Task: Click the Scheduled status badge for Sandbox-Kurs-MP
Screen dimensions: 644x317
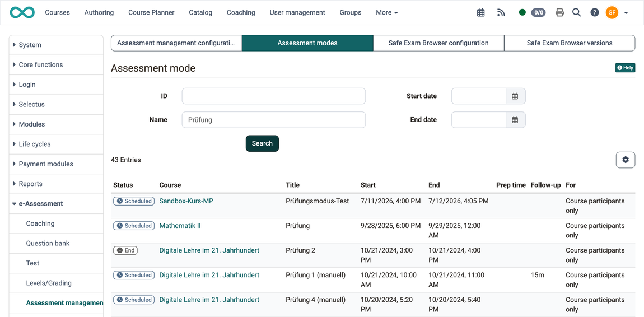Action: click(134, 201)
